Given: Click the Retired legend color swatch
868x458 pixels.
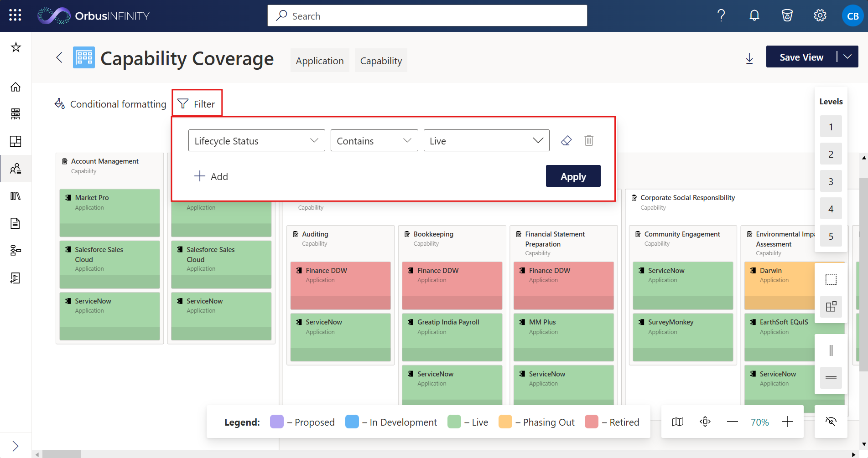Looking at the screenshot, I should [591, 422].
